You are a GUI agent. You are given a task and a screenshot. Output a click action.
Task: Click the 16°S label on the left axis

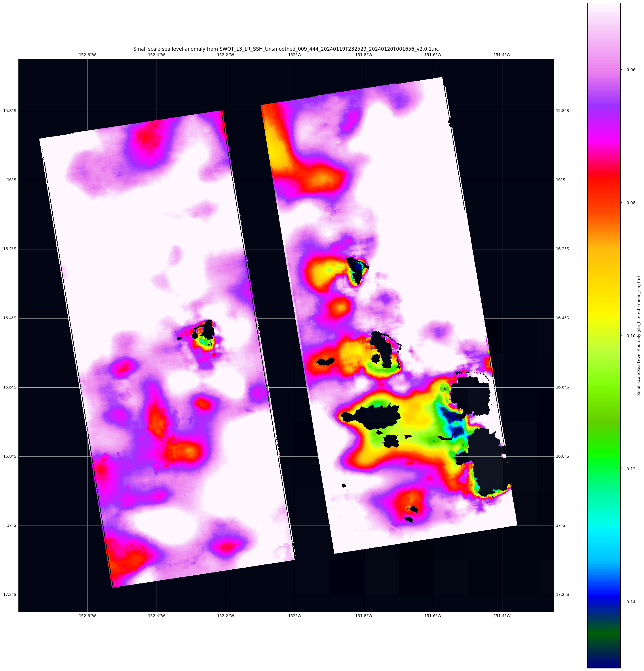pyautogui.click(x=12, y=180)
